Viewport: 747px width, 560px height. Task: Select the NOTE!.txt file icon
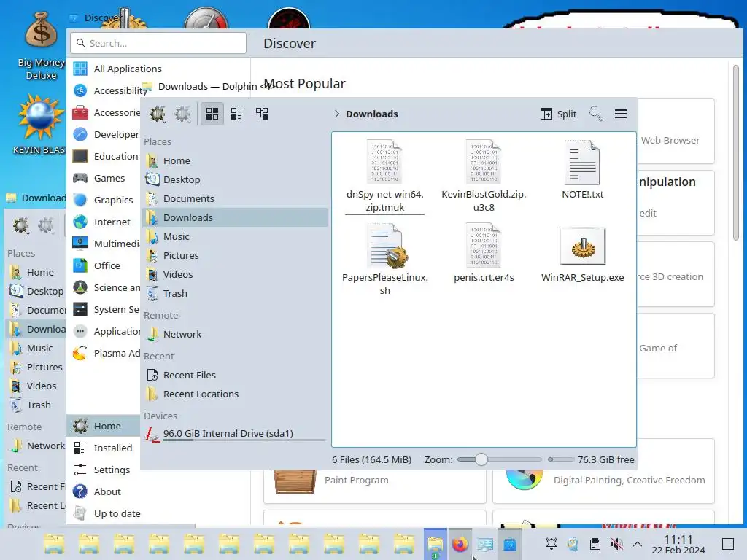click(582, 162)
